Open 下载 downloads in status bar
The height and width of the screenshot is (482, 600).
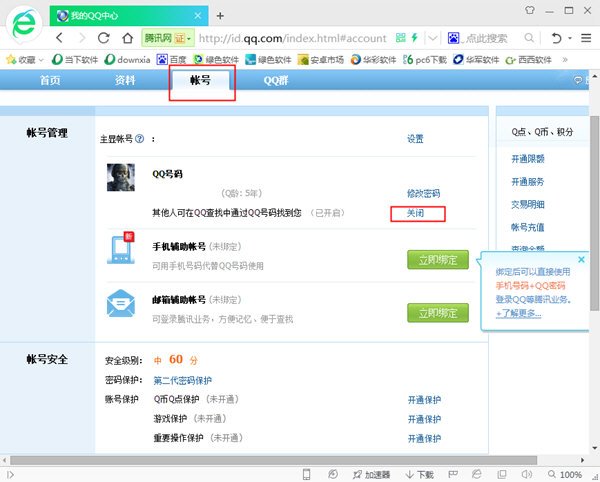click(x=419, y=475)
